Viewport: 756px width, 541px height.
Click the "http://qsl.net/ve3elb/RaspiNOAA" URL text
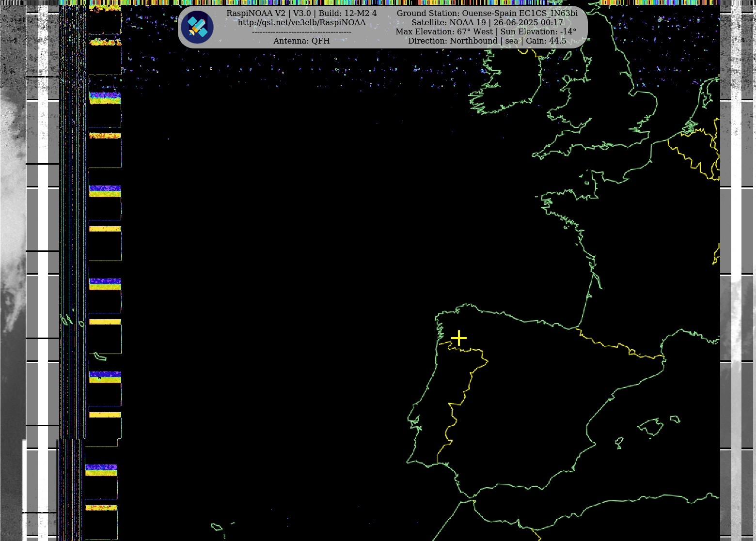[301, 23]
